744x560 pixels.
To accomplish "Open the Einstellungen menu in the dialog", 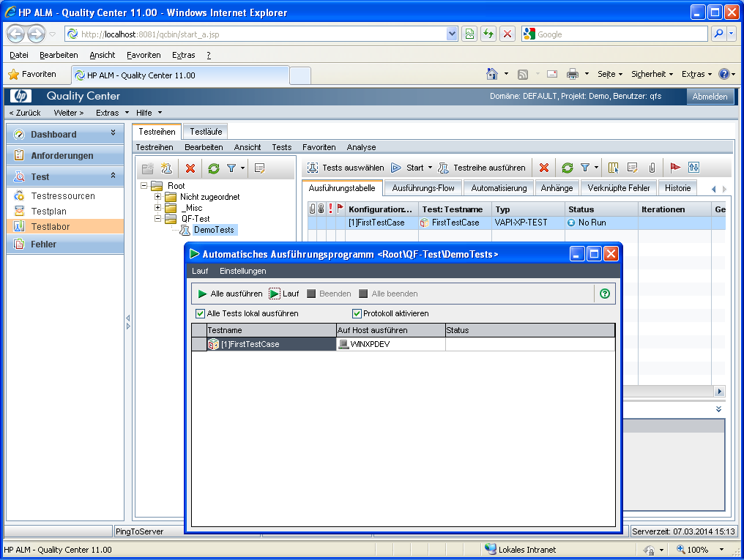I will (x=243, y=271).
